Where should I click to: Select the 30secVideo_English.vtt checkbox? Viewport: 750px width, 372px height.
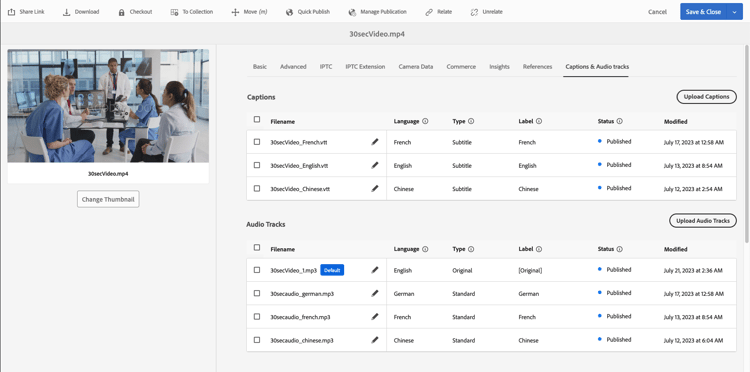coord(257,165)
